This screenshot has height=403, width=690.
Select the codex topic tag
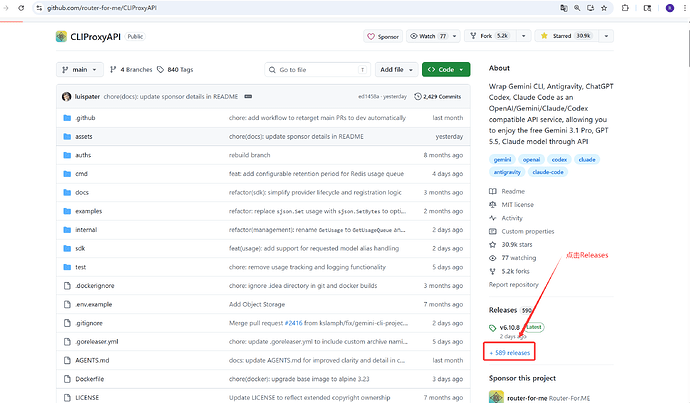click(559, 159)
